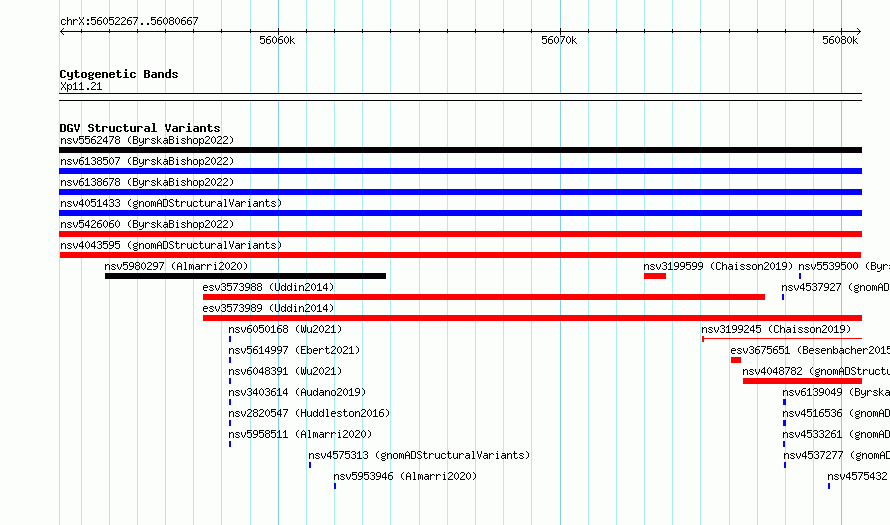
Task: Click the 56060k ruler marker
Action: coord(277,40)
